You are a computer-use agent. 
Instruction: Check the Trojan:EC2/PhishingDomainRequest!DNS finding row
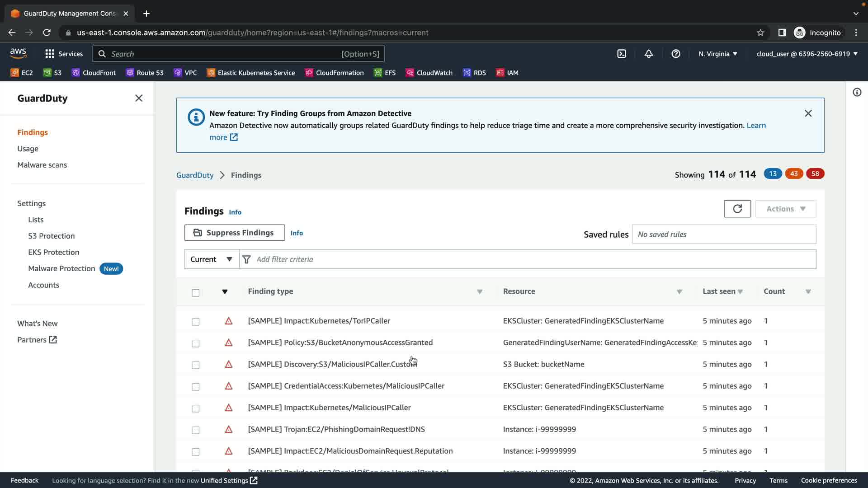coord(195,430)
